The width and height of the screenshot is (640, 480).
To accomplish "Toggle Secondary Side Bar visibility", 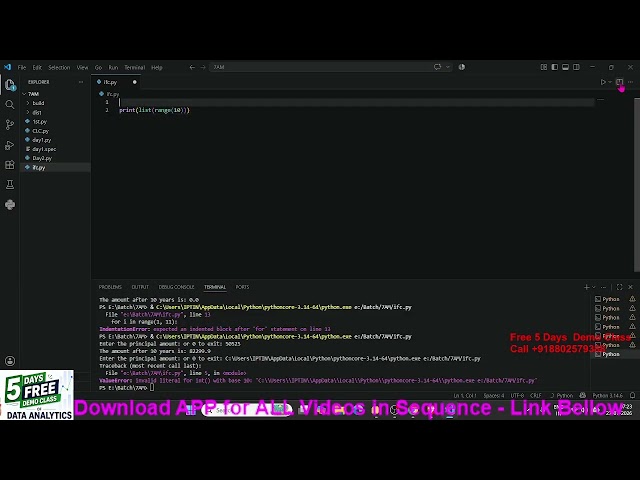I will [576, 67].
